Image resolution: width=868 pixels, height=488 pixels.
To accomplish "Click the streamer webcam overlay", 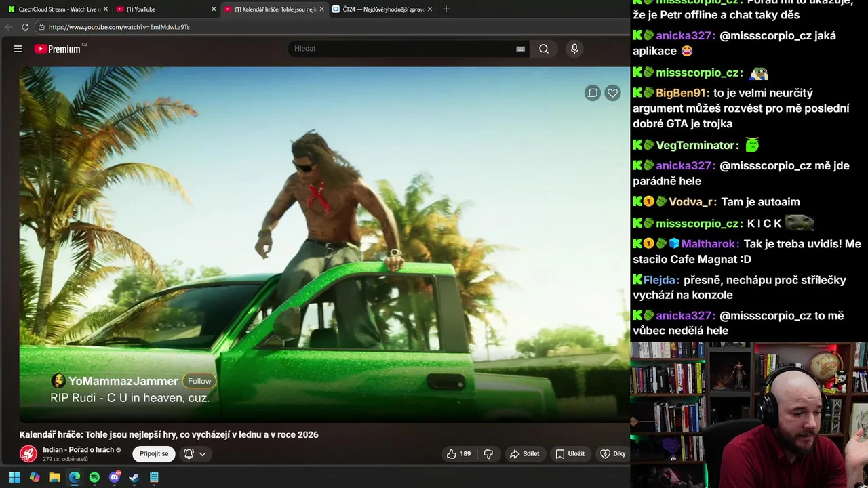I will pyautogui.click(x=749, y=415).
